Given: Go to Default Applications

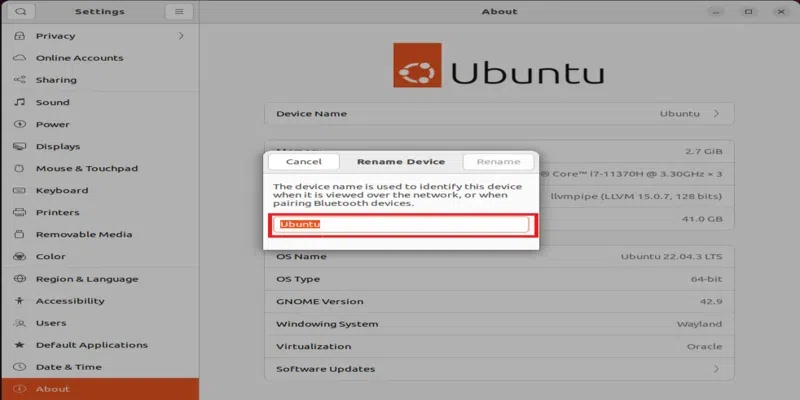Looking at the screenshot, I should pos(99,345).
